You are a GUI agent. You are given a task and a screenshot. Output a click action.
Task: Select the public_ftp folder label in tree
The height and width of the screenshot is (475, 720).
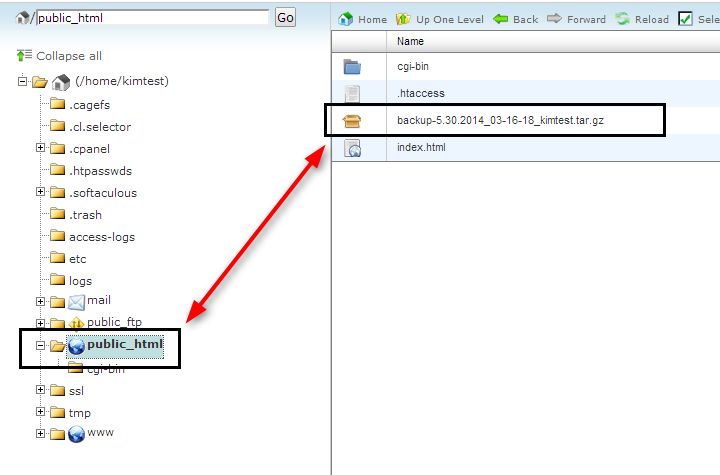point(114,322)
